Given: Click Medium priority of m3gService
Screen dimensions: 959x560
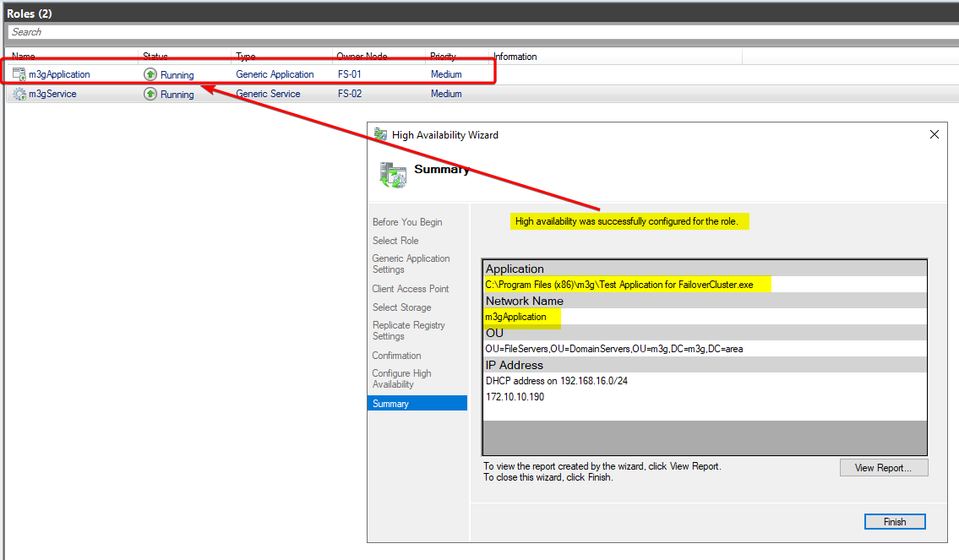Looking at the screenshot, I should point(446,94).
